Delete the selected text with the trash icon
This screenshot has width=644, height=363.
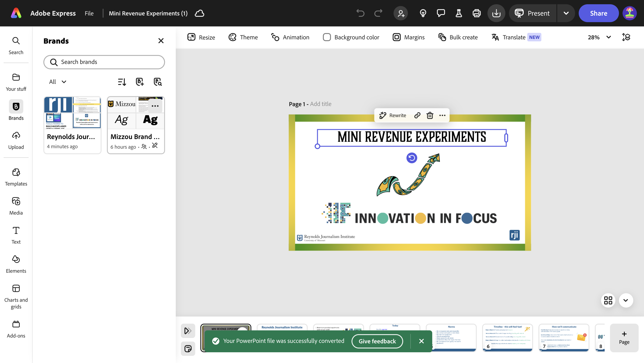[x=430, y=115]
